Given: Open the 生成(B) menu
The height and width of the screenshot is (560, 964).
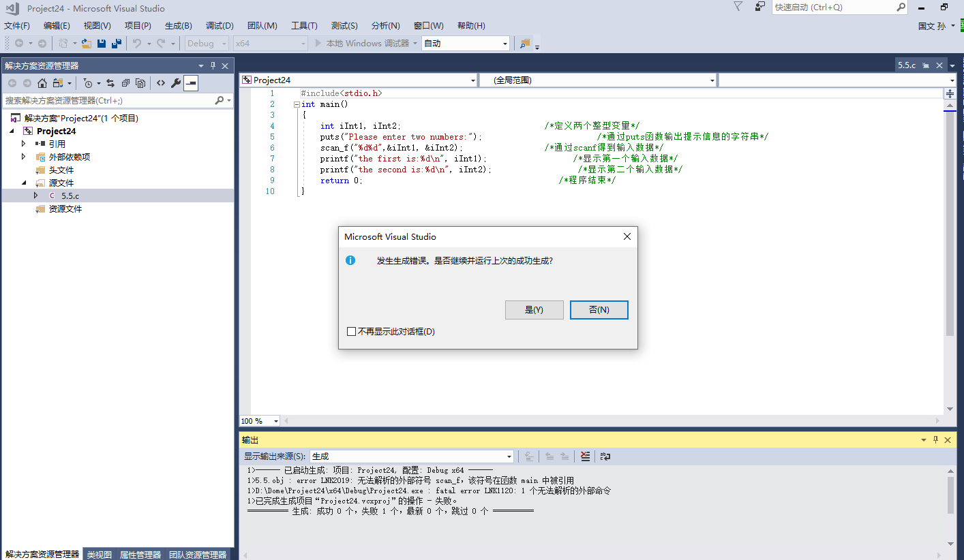Looking at the screenshot, I should point(178,26).
